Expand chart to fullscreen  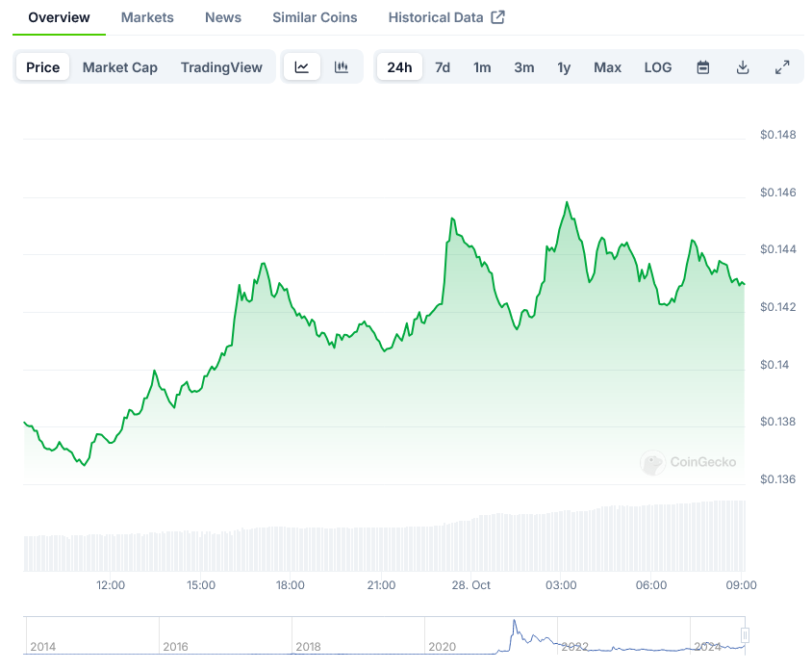click(x=782, y=67)
